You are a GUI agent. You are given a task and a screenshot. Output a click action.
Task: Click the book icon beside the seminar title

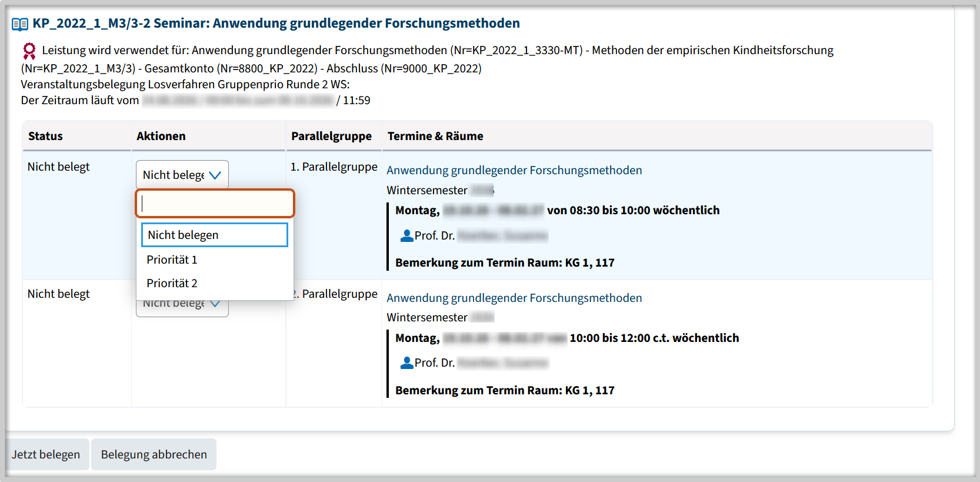point(20,24)
